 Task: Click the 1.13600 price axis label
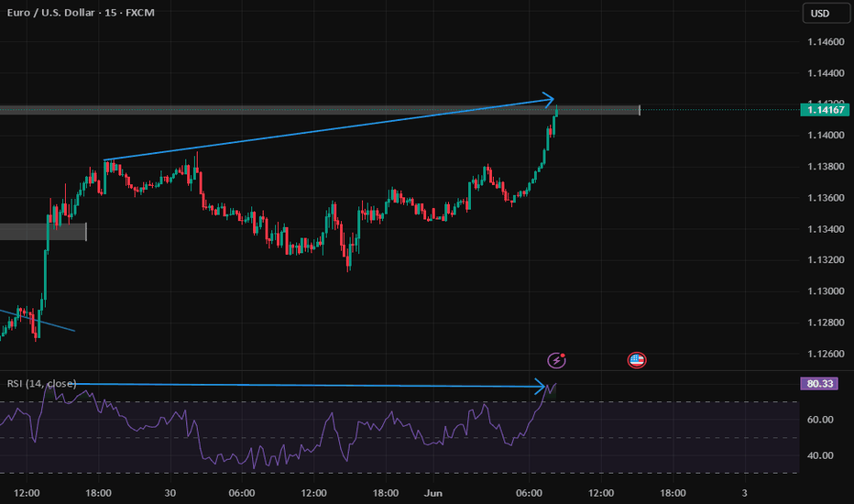[x=826, y=198]
